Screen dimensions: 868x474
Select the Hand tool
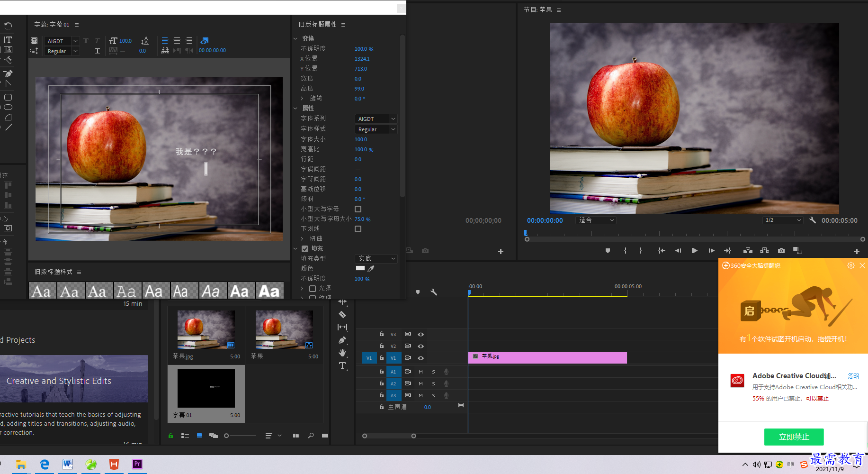(x=342, y=353)
